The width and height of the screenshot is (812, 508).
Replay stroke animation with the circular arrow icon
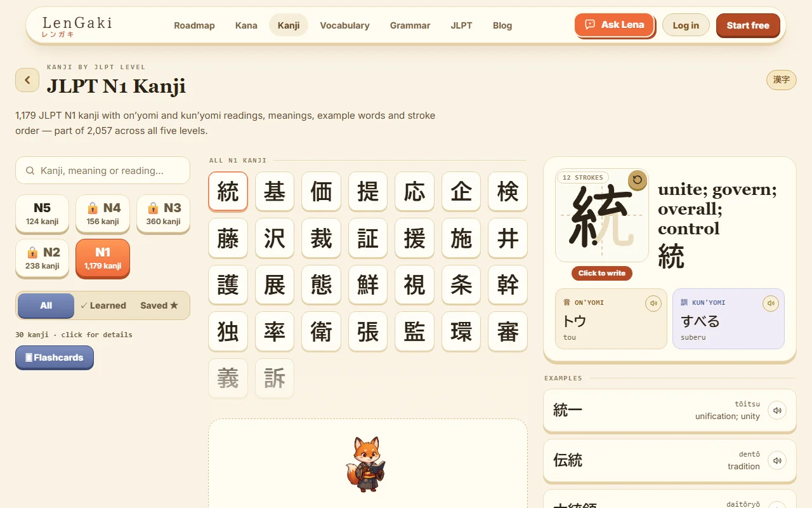coord(638,180)
